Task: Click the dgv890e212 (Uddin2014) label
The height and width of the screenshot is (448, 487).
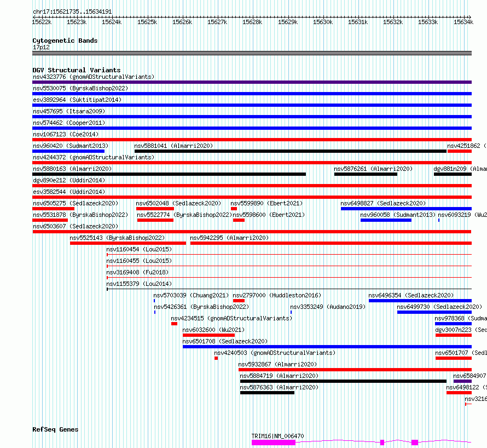Action: [69, 180]
